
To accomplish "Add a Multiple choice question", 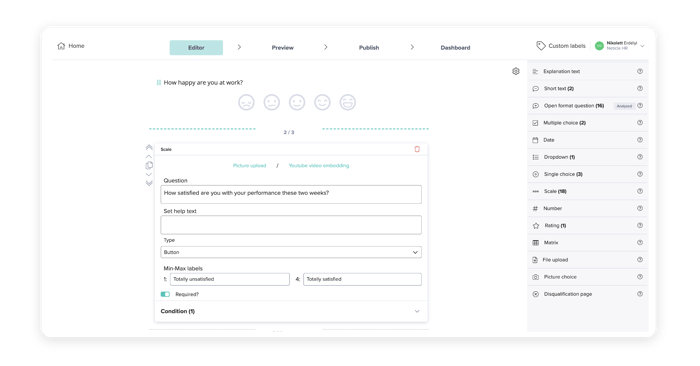I will [x=588, y=123].
